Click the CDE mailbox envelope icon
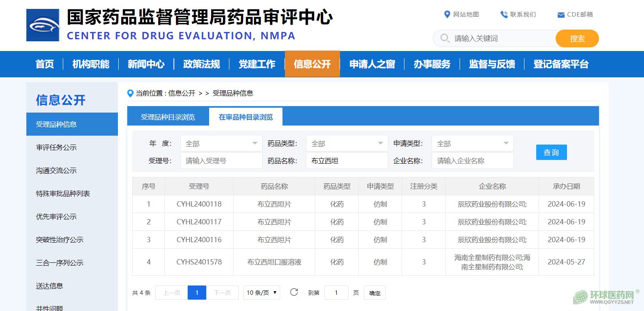The height and width of the screenshot is (311, 644). 561,15
